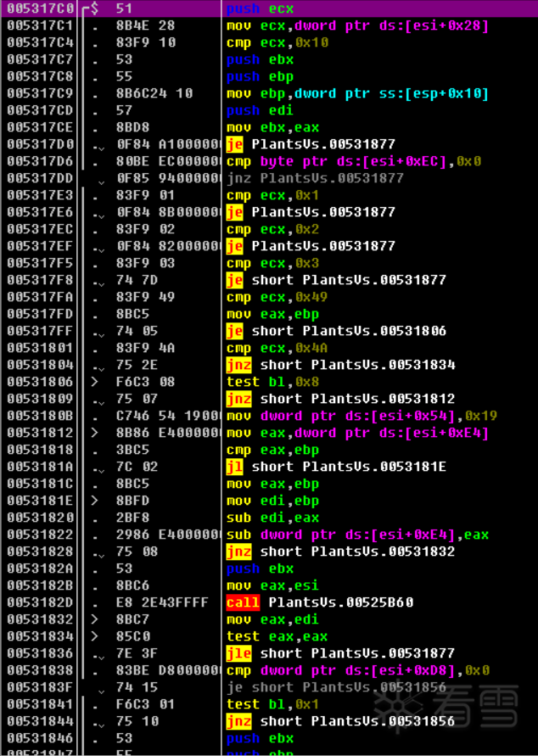
Task: Click 'mov ebp,dword ptr ss:[esp+0x10]' line
Action: click(357, 93)
